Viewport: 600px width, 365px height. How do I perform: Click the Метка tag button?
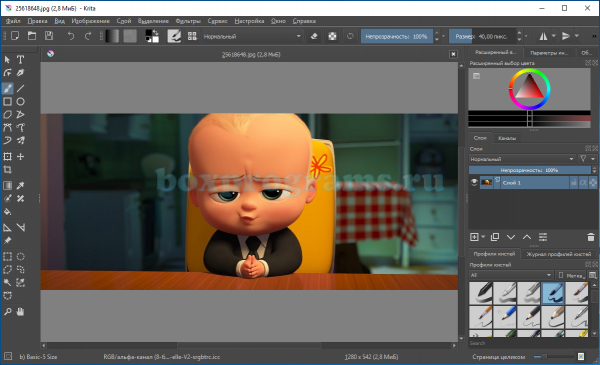pyautogui.click(x=571, y=275)
